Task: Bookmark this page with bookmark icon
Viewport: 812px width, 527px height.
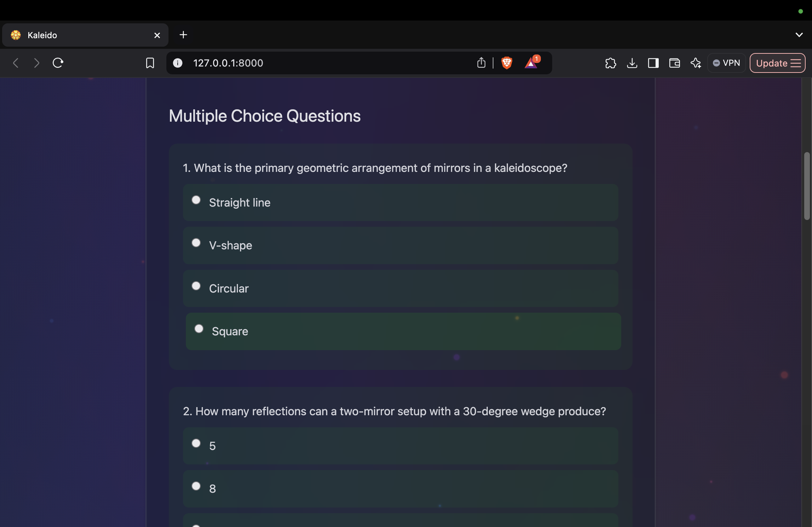Action: click(150, 63)
